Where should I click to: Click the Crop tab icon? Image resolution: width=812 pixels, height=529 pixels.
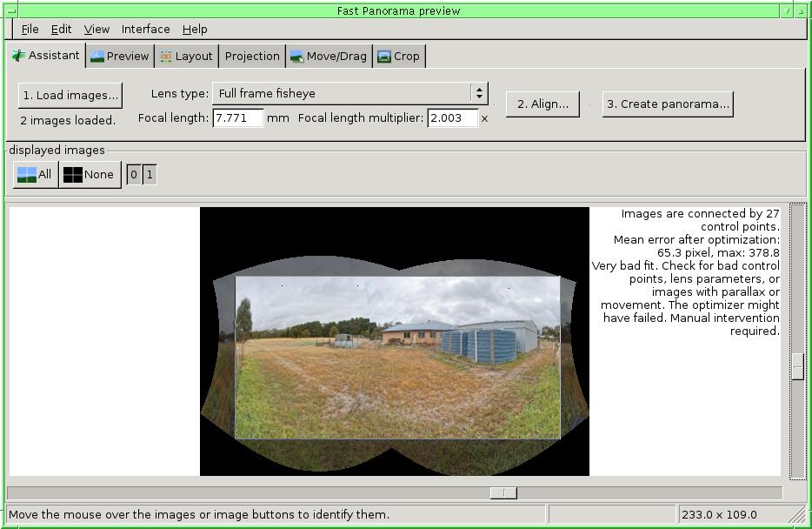383,57
